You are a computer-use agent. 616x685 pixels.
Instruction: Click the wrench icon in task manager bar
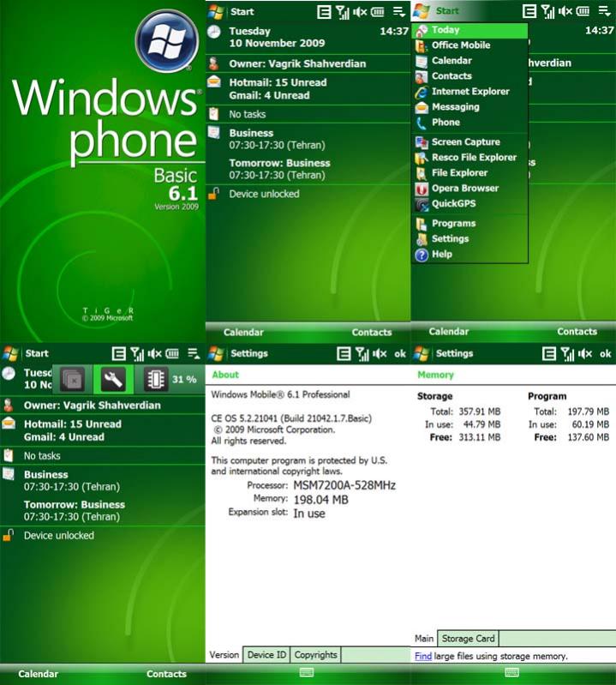coord(113,379)
